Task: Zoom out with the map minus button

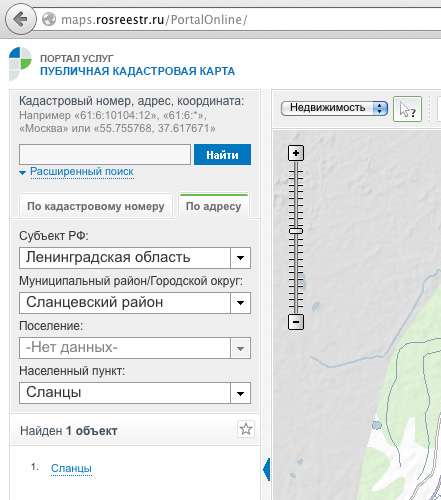Action: 296,322
